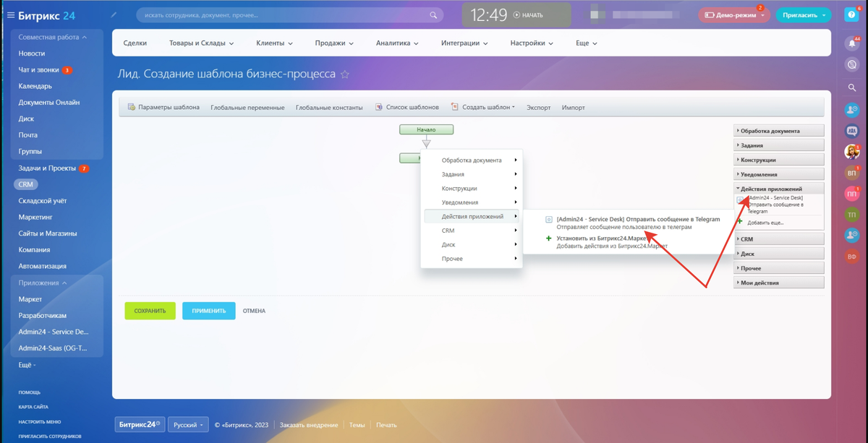Focus the top search input field
The image size is (868, 443).
pyautogui.click(x=289, y=14)
